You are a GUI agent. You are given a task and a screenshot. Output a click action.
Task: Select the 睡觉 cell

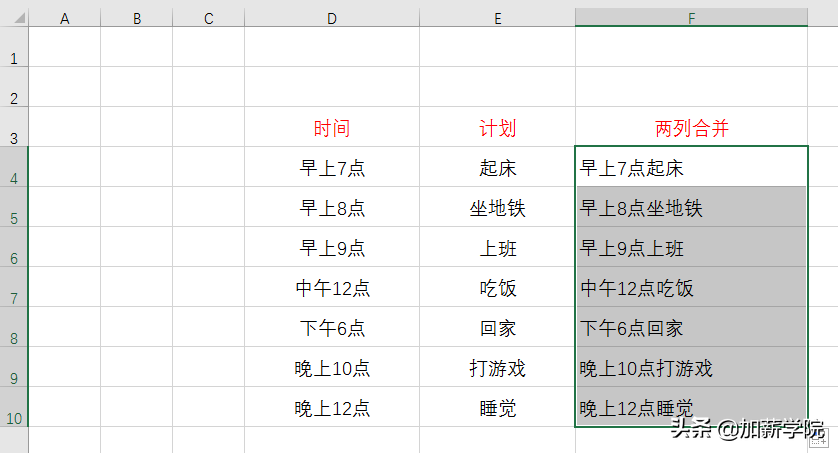pyautogui.click(x=498, y=407)
